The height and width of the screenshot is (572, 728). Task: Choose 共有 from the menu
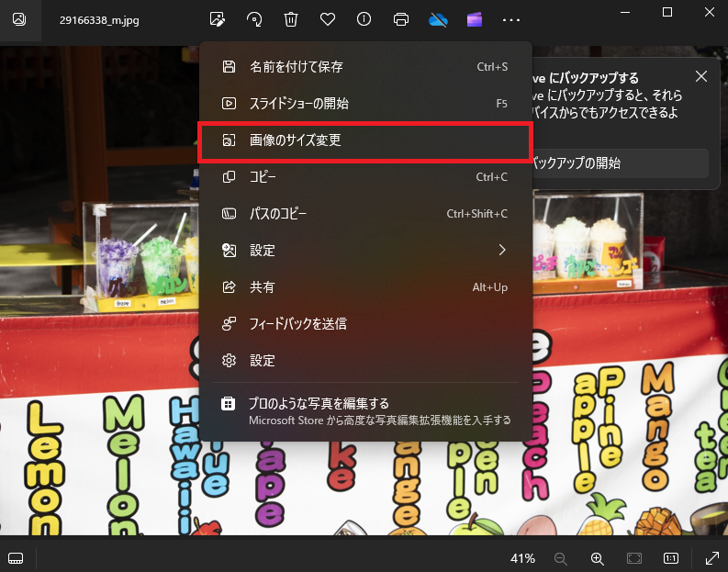pyautogui.click(x=365, y=287)
